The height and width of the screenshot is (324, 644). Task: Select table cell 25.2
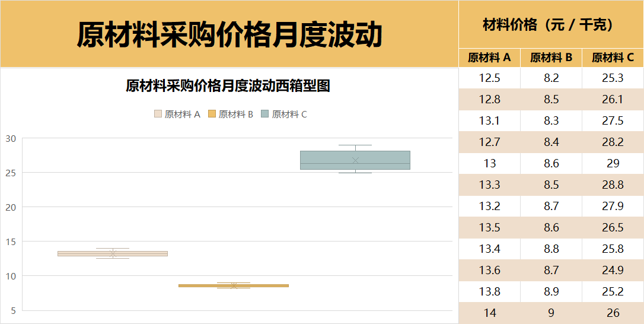613,292
